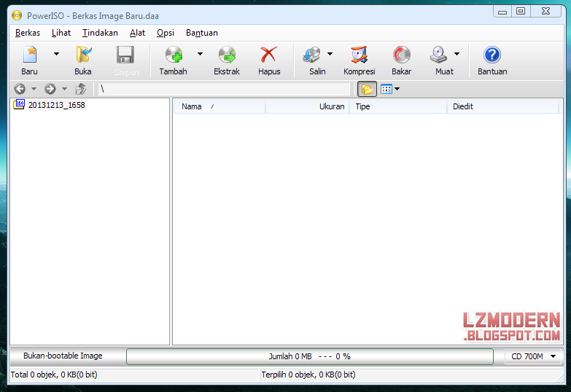Click the Baru new image icon
Image resolution: width=571 pixels, height=392 pixels.
click(x=29, y=55)
